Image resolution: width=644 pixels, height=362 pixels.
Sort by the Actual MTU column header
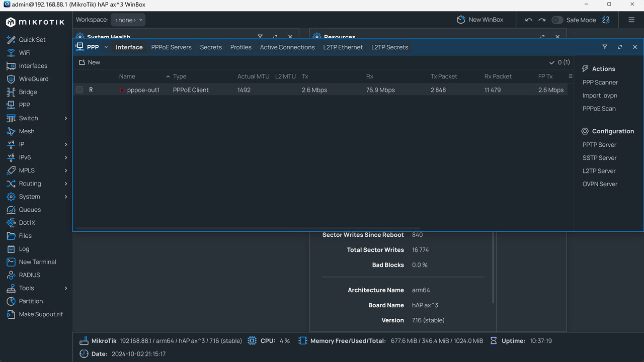pos(253,76)
